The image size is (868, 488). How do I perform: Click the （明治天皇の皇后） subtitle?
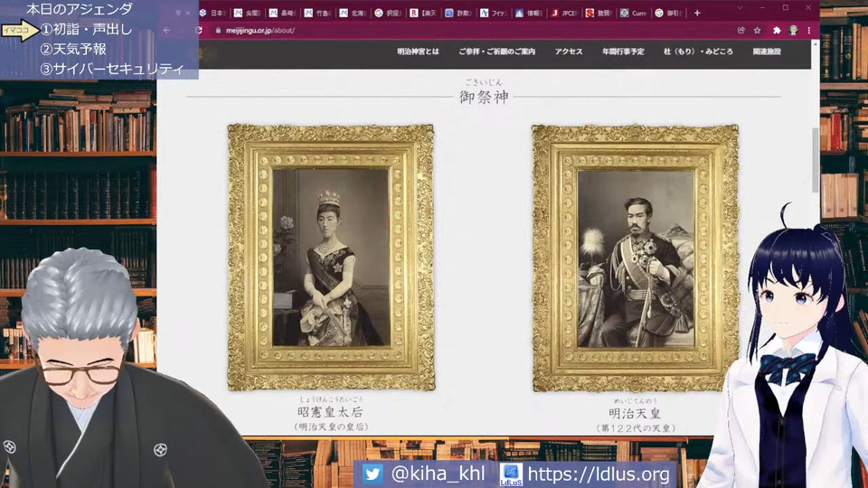[x=331, y=427]
